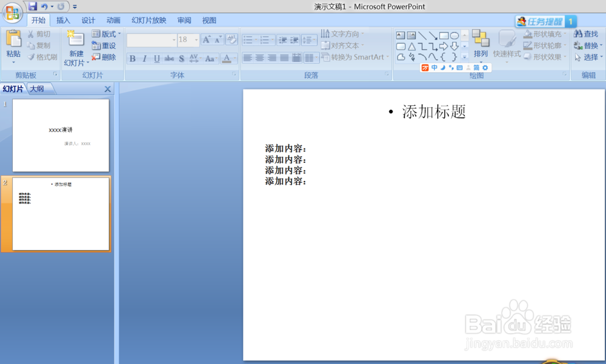Close the slides pane with X
The width and height of the screenshot is (606, 364).
pyautogui.click(x=107, y=89)
